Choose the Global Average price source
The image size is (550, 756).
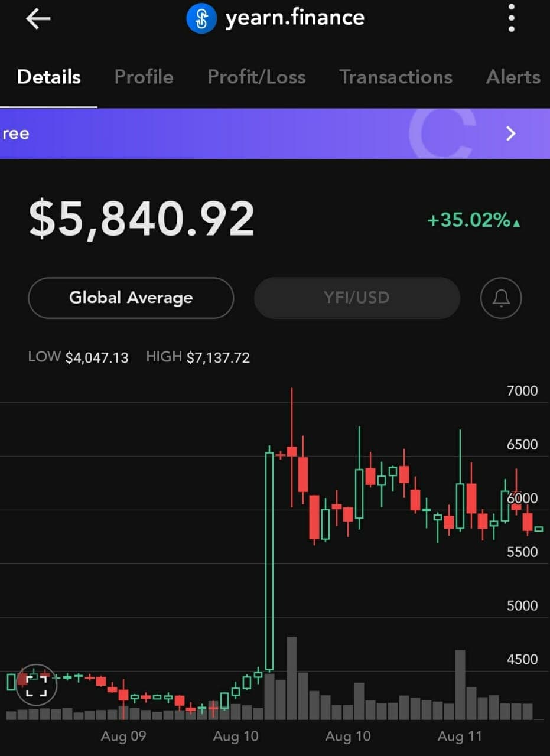point(131,298)
